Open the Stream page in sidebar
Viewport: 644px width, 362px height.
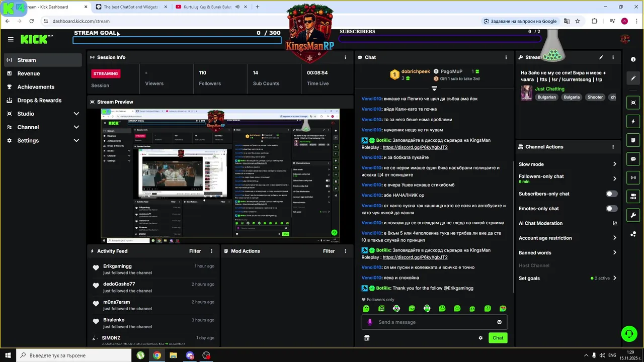pyautogui.click(x=43, y=60)
